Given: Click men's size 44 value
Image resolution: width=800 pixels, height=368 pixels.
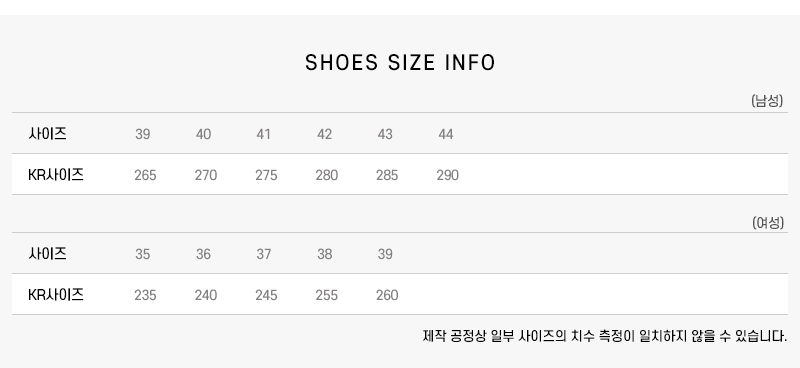Looking at the screenshot, I should 446,134.
